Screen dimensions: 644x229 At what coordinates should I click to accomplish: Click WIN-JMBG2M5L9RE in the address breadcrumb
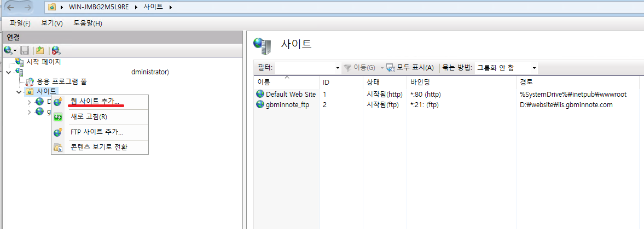coord(98,7)
